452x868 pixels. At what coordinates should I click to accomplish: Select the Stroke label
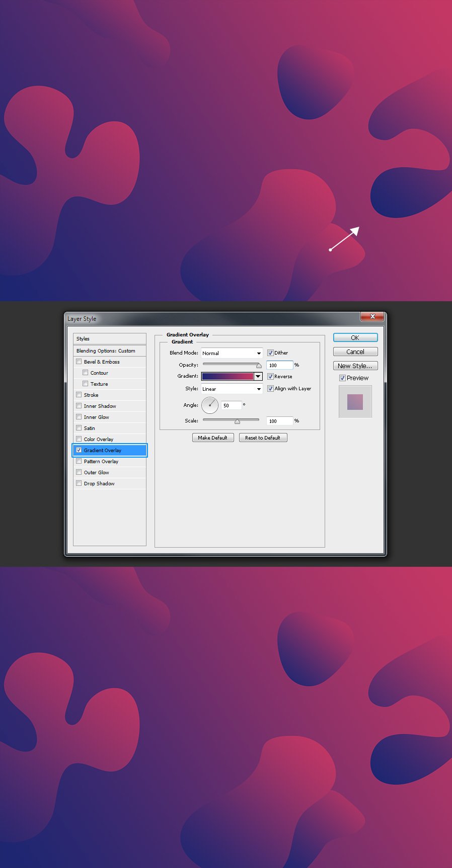coord(91,395)
